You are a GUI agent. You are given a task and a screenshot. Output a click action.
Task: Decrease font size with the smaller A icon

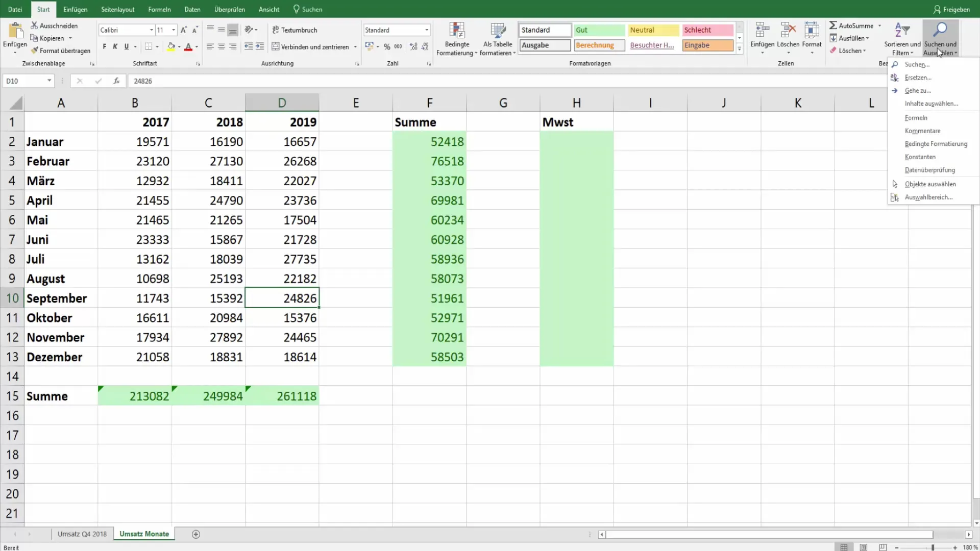195,30
